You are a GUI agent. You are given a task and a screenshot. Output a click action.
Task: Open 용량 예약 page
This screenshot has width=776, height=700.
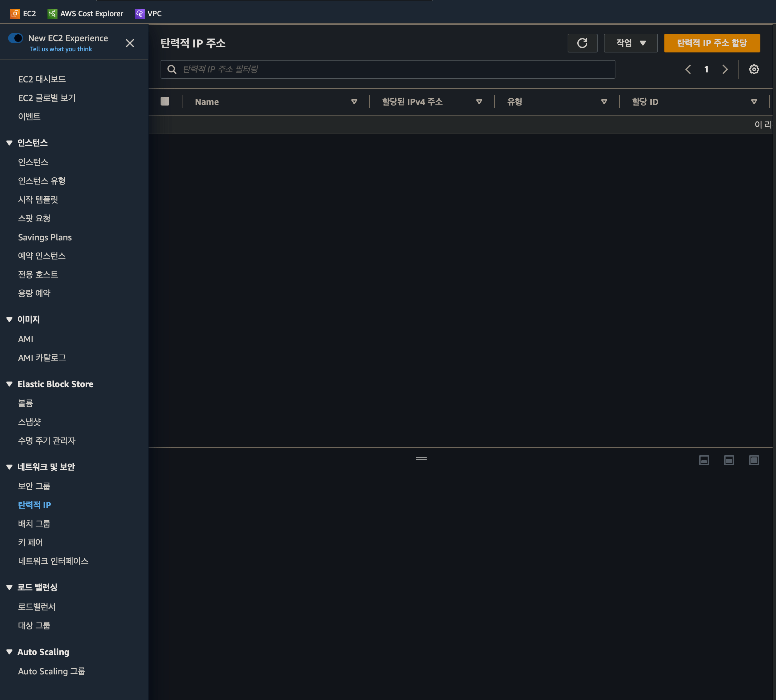pyautogui.click(x=34, y=293)
